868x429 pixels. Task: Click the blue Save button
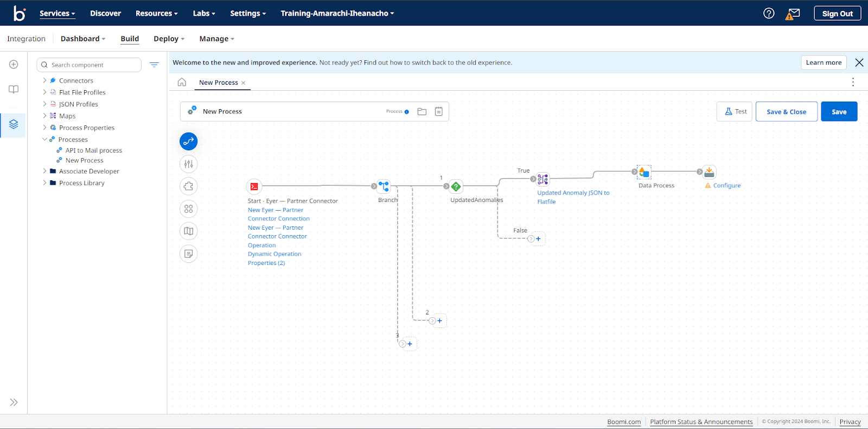point(839,111)
